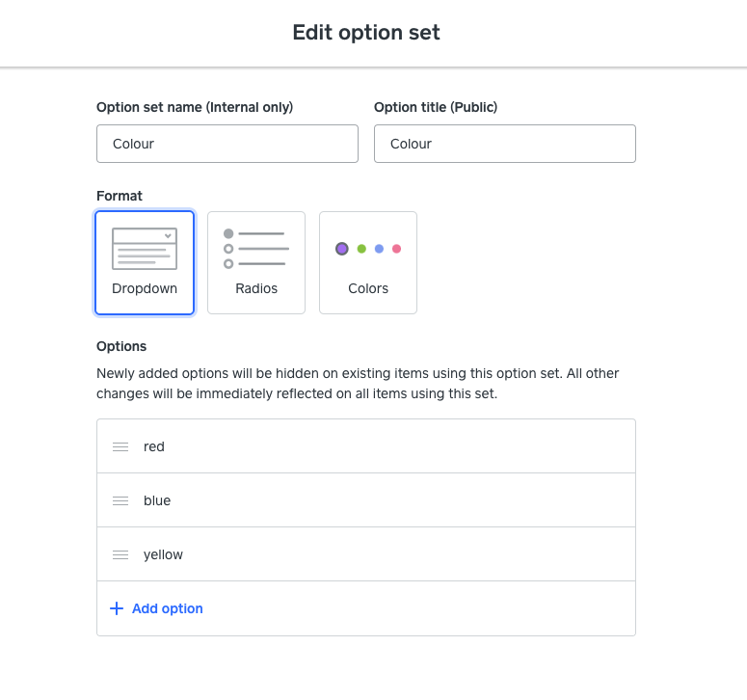Focus the Option title (Public) field

(x=505, y=144)
